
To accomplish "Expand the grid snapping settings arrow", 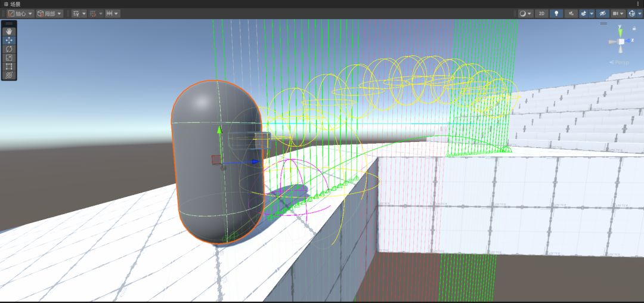I will pyautogui.click(x=101, y=14).
